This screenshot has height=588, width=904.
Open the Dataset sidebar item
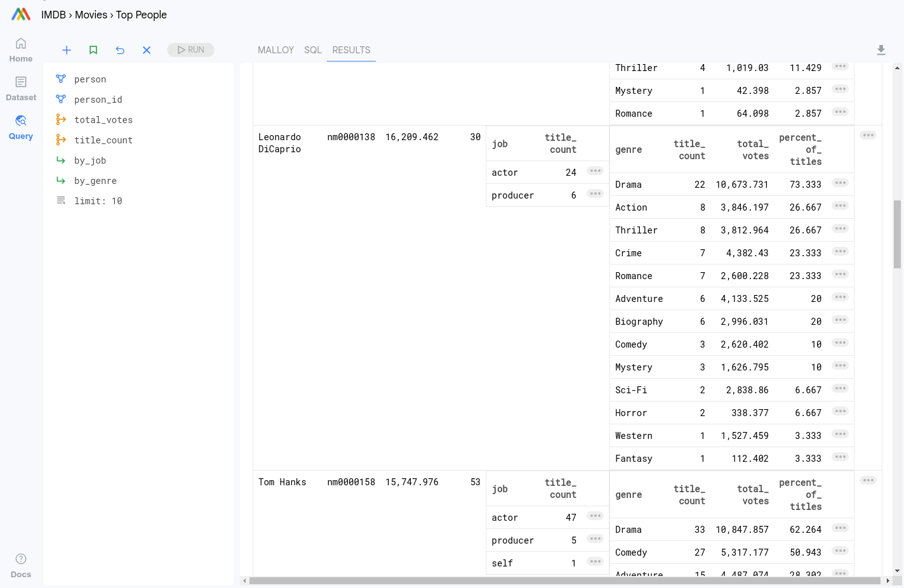pyautogui.click(x=21, y=89)
